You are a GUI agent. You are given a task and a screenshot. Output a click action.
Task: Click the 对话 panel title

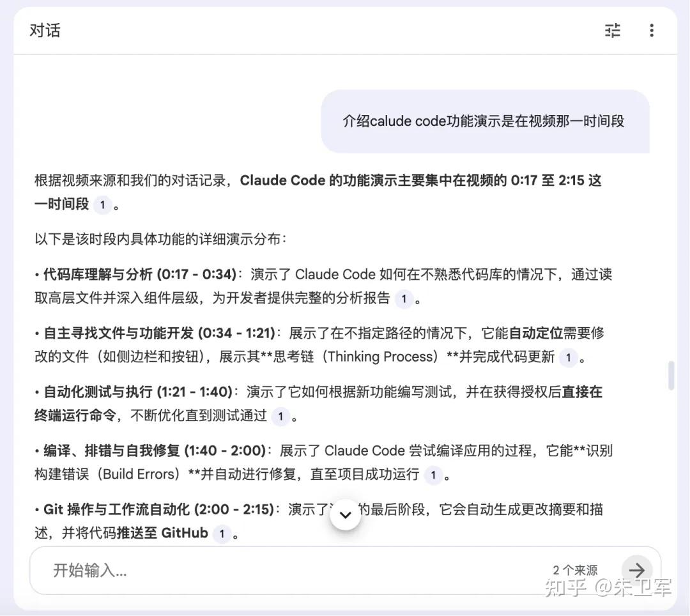point(45,31)
